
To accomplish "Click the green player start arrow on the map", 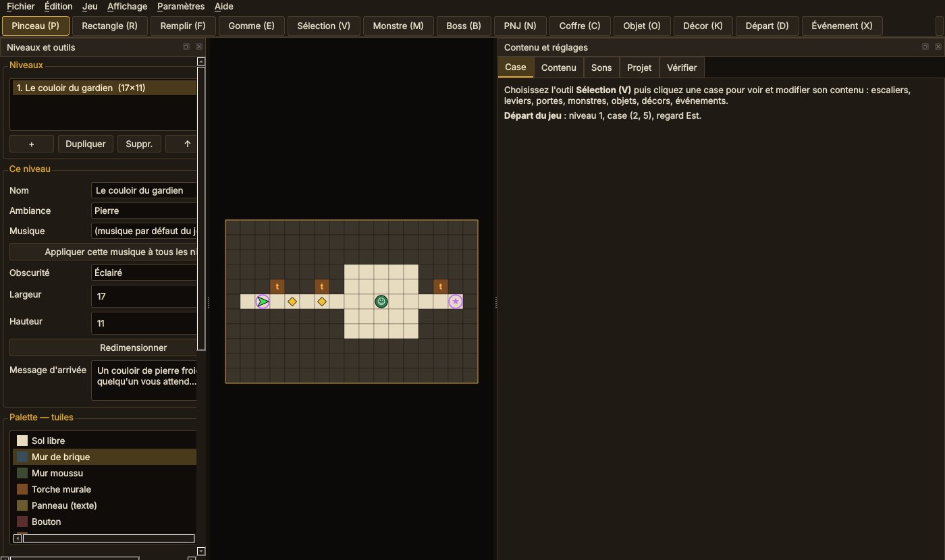I will click(263, 302).
